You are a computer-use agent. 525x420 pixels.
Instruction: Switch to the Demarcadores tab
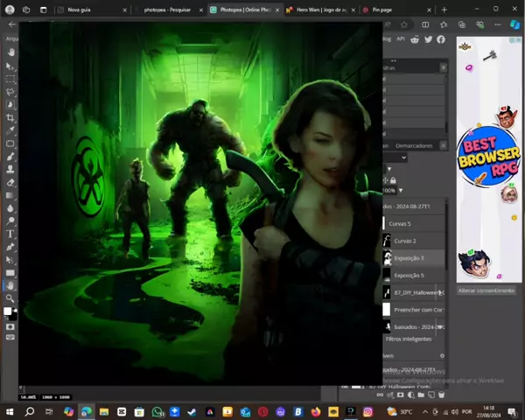point(414,146)
